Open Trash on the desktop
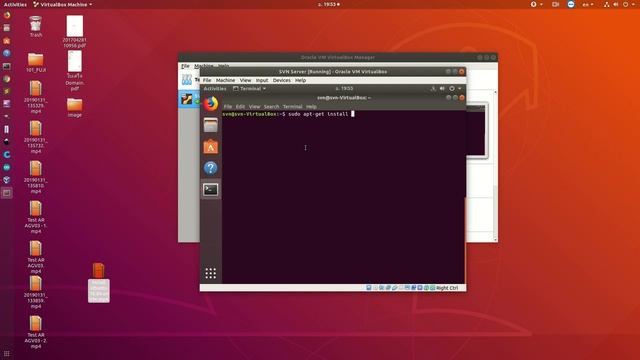640x360 pixels. coord(36,27)
